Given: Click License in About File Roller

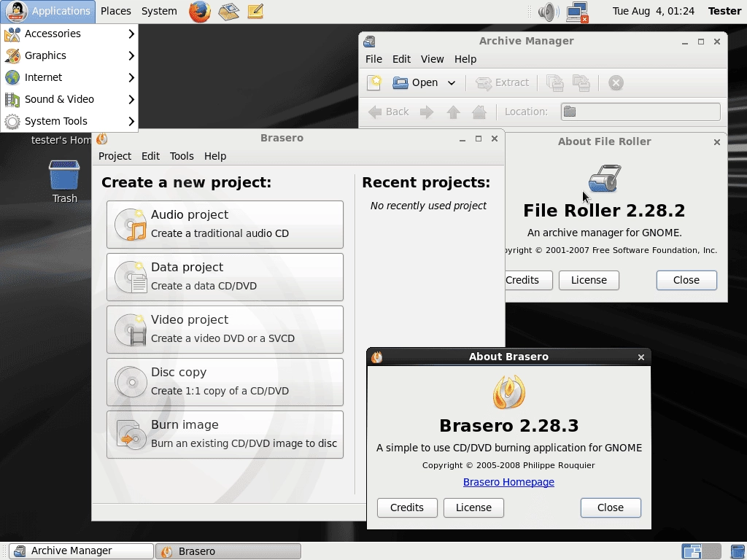Looking at the screenshot, I should pos(589,281).
